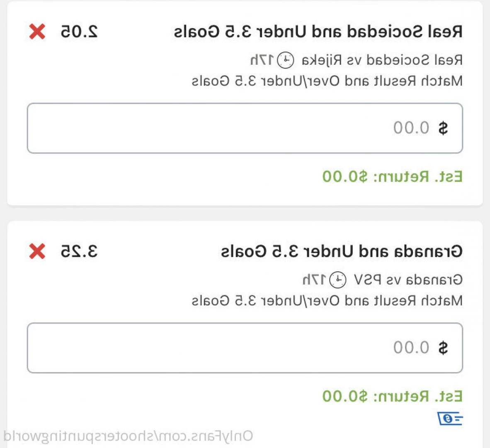Click the market label under Real Sociedad vs Rijeka

tap(327, 81)
